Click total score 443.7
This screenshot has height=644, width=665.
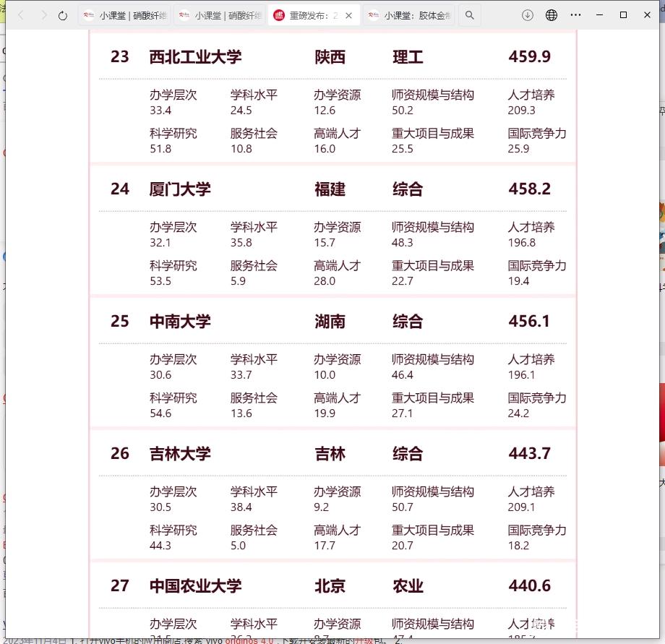pyautogui.click(x=530, y=453)
